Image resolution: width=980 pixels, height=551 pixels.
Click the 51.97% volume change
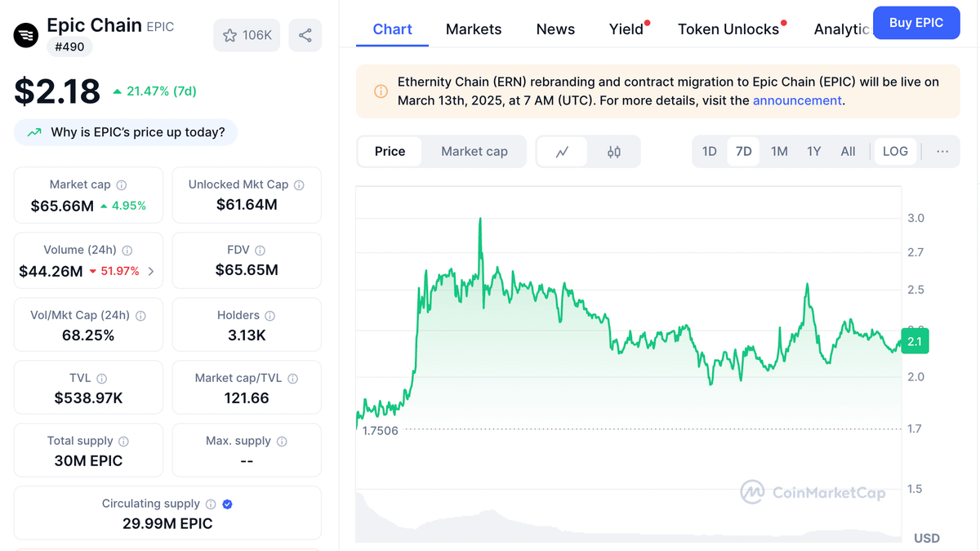coord(114,271)
